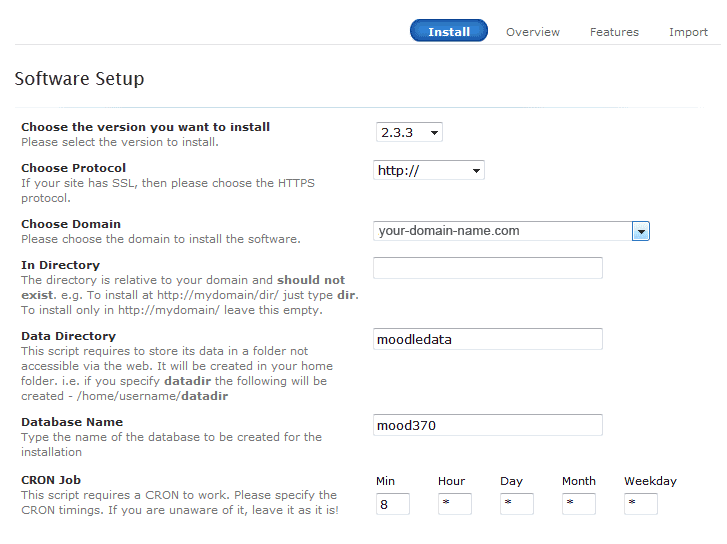This screenshot has width=727, height=544.
Task: Select the CRON Weekday input field
Action: pos(641,504)
